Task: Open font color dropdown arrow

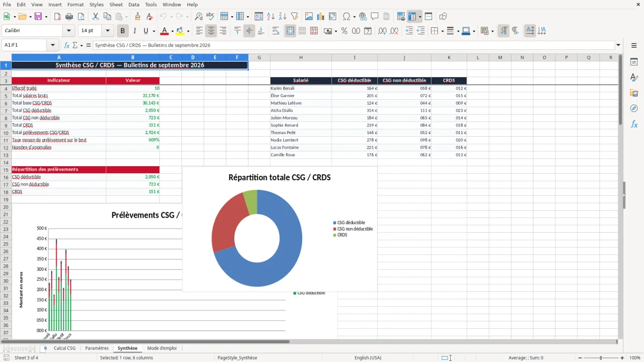Action: coord(172,31)
